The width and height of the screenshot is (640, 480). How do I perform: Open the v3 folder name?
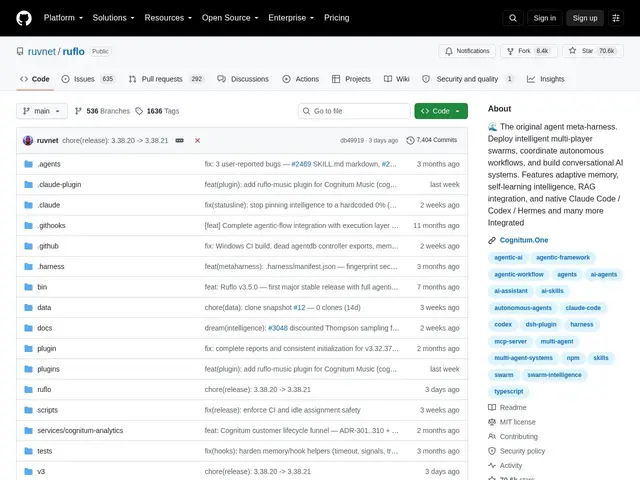click(x=41, y=471)
